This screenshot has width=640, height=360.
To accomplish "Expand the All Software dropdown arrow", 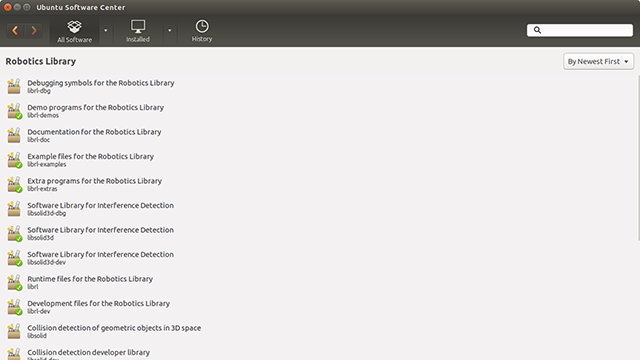I will tap(106, 30).
